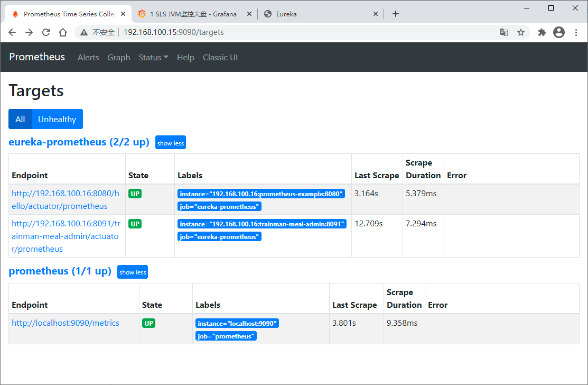588x385 pixels.
Task: Click the UP badge for localhost:9090 target
Action: coord(149,323)
